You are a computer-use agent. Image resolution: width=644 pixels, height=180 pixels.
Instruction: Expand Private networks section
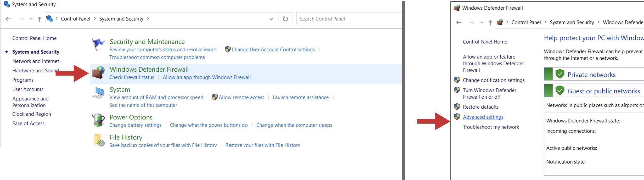[x=594, y=75]
